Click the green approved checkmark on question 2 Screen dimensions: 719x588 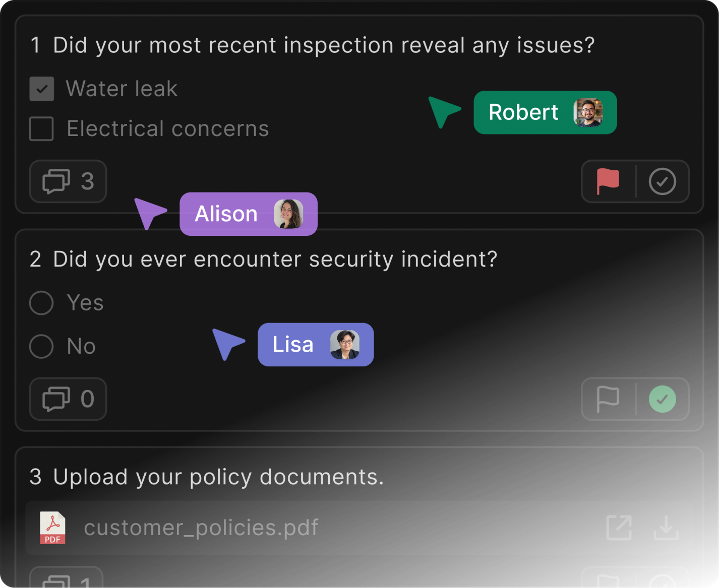coord(662,399)
